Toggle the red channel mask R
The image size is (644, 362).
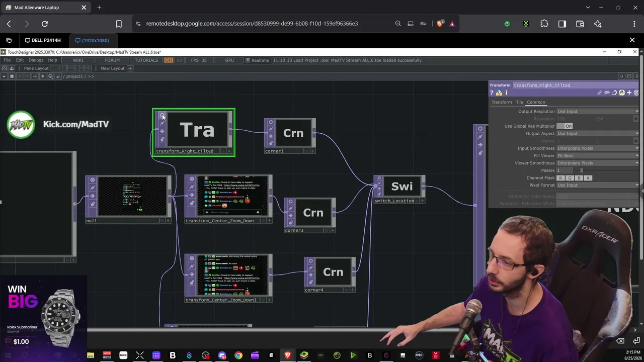point(560,178)
